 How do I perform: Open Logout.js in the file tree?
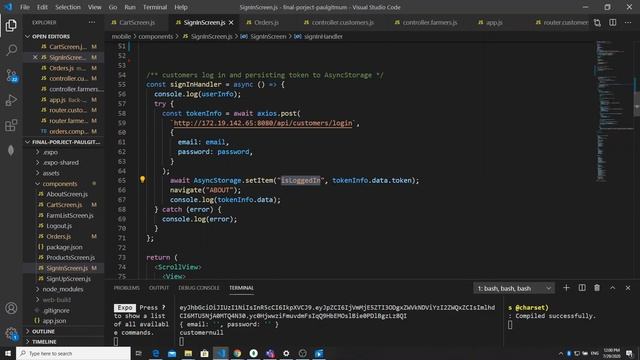point(59,226)
